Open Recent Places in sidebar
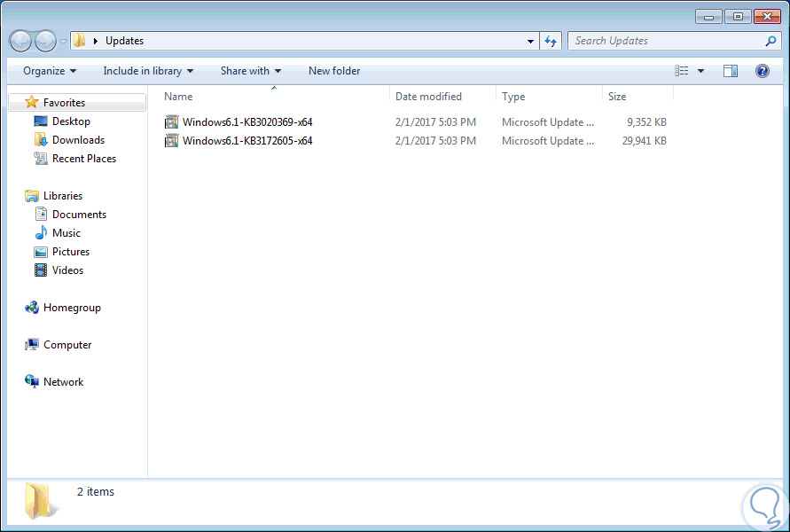Viewport: 790px width, 532px height. [83, 158]
